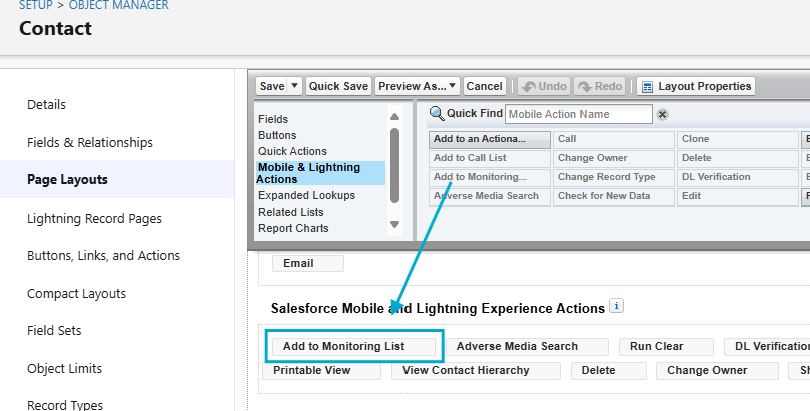Select Call palette item

click(614, 139)
